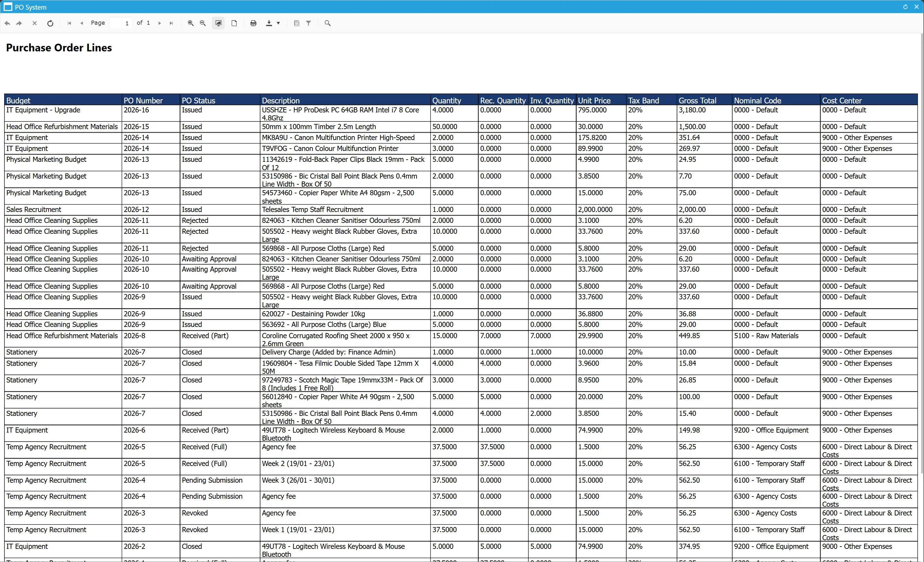
Task: Go to the first page of the report
Action: pyautogui.click(x=69, y=23)
